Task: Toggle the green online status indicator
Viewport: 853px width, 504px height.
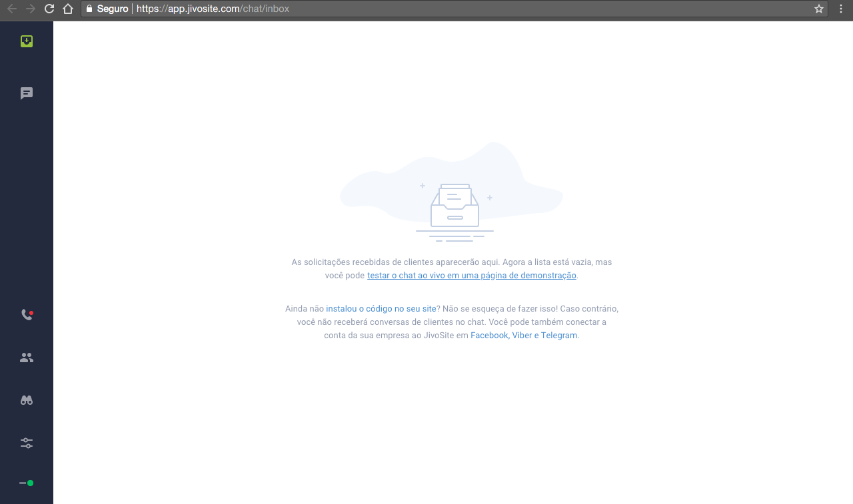Action: click(x=27, y=483)
